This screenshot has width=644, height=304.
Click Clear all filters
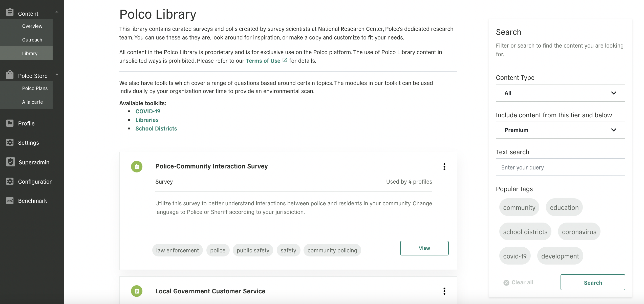coord(519,283)
